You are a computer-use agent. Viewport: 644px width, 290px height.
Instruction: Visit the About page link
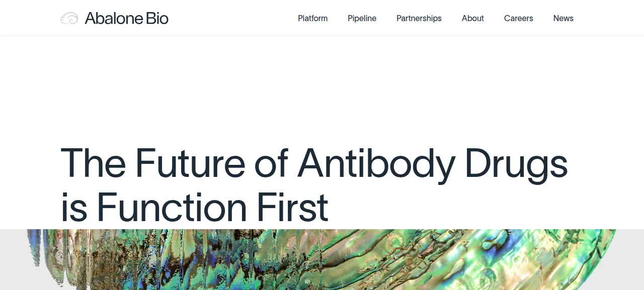(472, 18)
